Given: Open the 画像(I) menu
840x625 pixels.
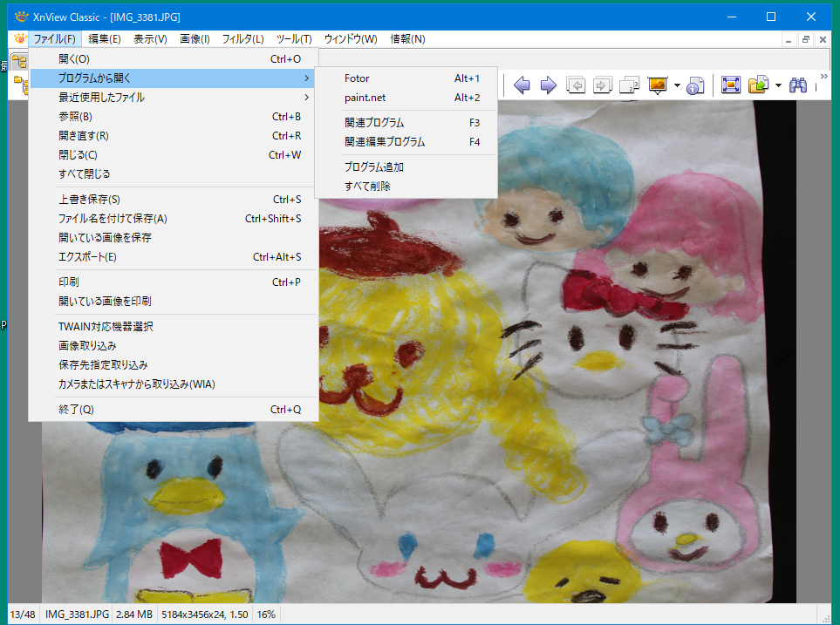Looking at the screenshot, I should pyautogui.click(x=195, y=39).
